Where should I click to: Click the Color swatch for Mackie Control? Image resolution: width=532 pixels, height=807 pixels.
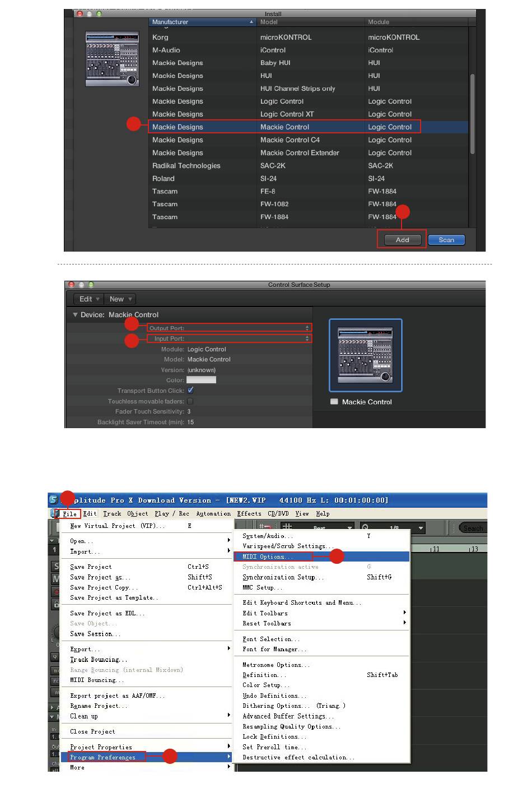pyautogui.click(x=201, y=380)
